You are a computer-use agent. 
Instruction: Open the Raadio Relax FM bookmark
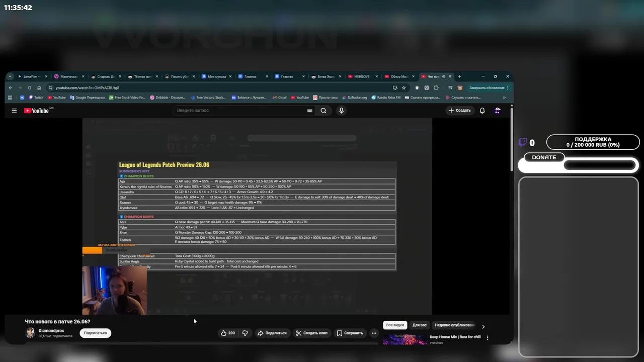386,98
